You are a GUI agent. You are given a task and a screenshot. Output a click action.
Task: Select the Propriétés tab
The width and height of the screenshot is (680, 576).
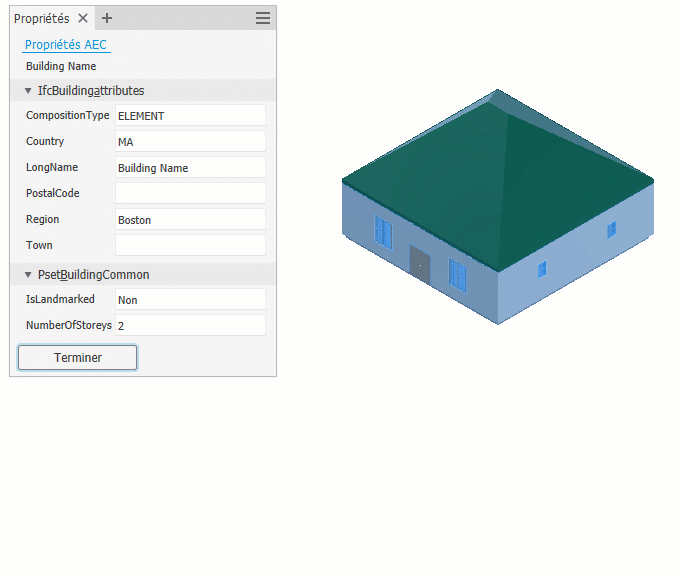pos(42,19)
